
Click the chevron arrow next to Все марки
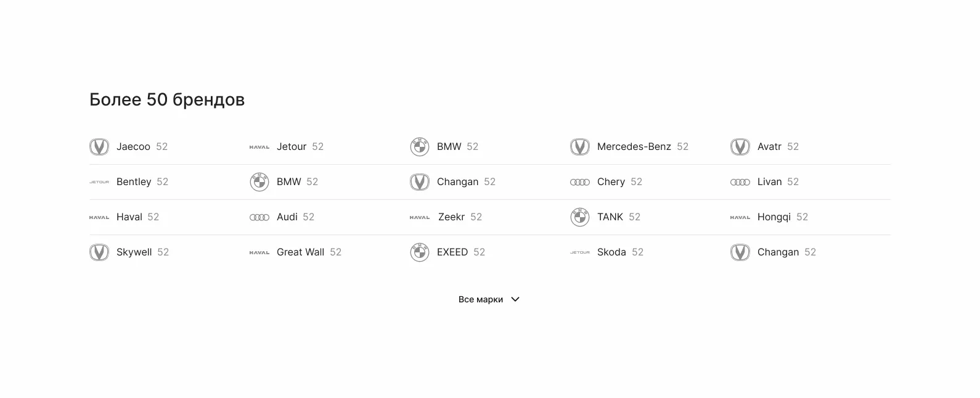tap(515, 299)
